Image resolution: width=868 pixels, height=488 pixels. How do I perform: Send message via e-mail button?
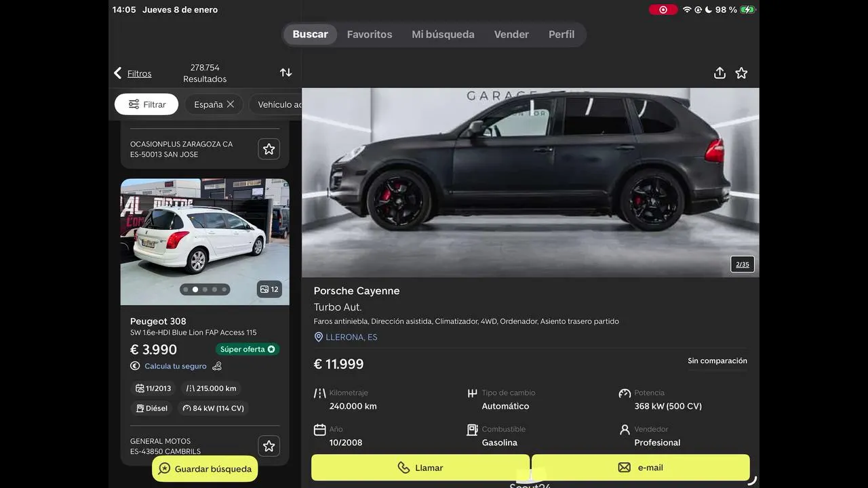641,468
